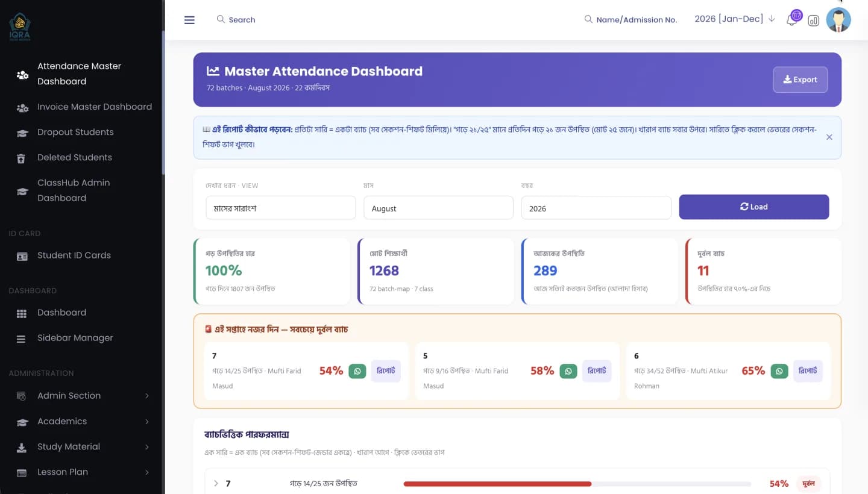Click the 289 today's attendance card
This screenshot has height=494, width=868.
point(600,271)
